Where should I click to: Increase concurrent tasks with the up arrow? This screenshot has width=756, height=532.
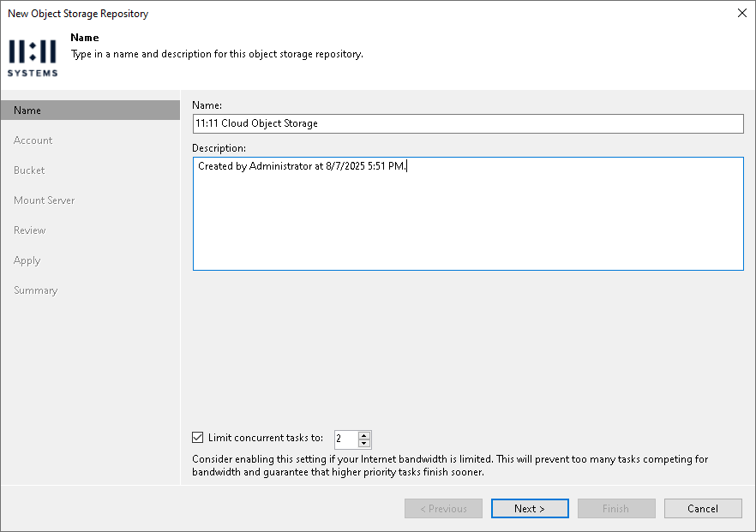pos(364,434)
